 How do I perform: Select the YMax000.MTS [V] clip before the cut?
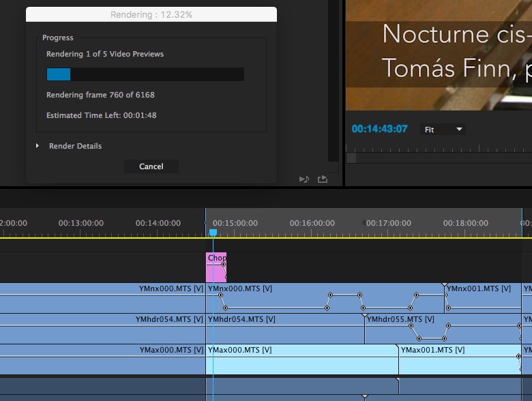[x=102, y=359]
